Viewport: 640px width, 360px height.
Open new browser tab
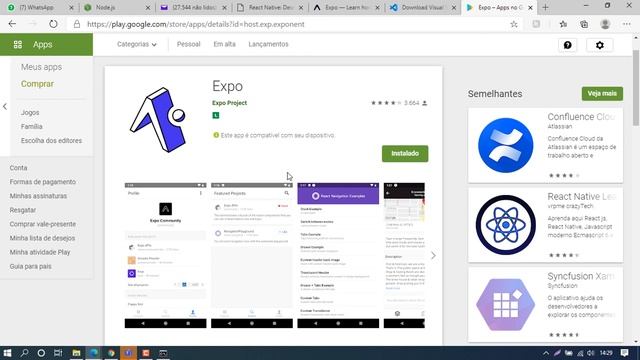click(545, 7)
